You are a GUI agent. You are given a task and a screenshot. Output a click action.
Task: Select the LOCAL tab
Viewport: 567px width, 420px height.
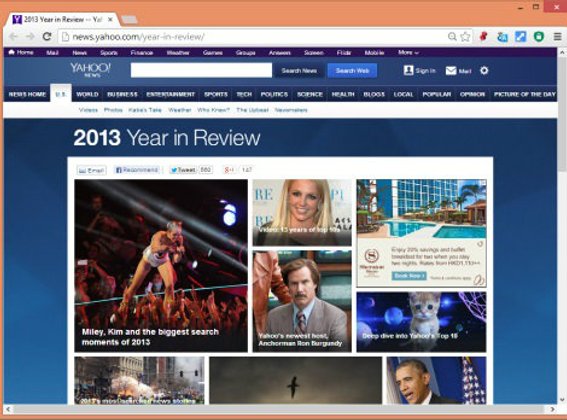[x=403, y=94]
